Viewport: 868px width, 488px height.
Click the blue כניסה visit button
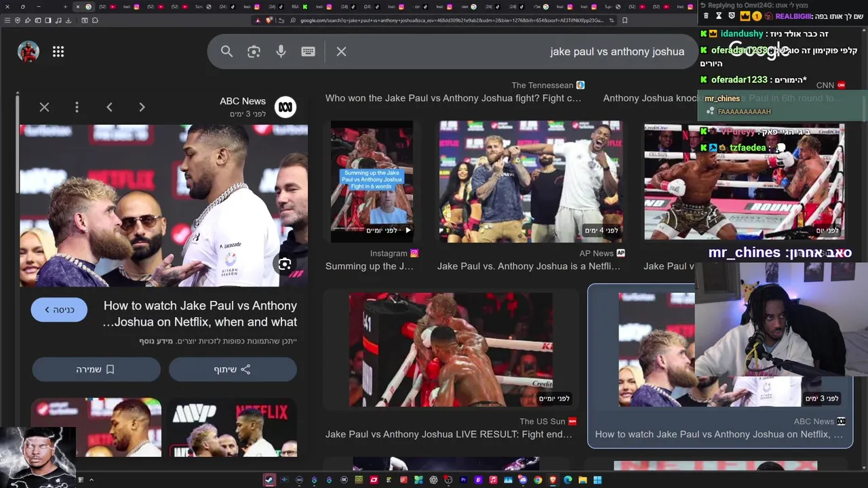[x=59, y=310]
